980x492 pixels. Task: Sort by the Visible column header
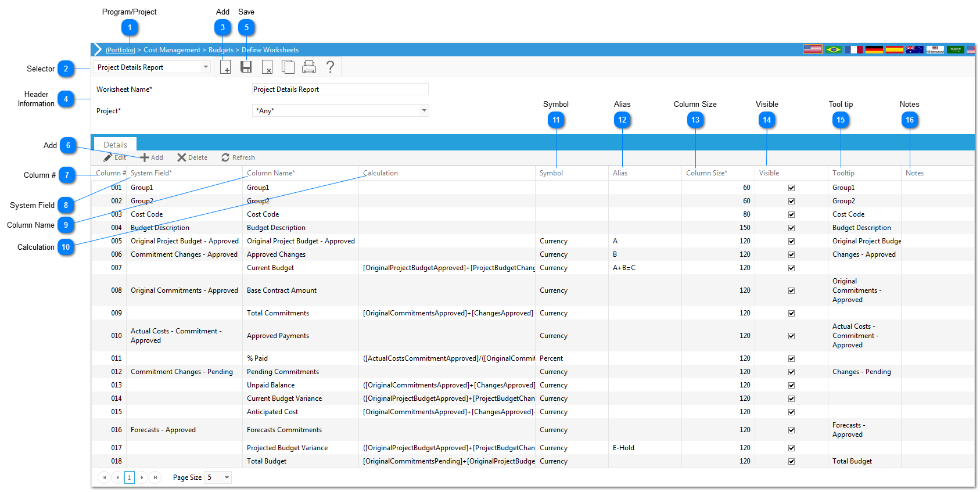point(769,173)
